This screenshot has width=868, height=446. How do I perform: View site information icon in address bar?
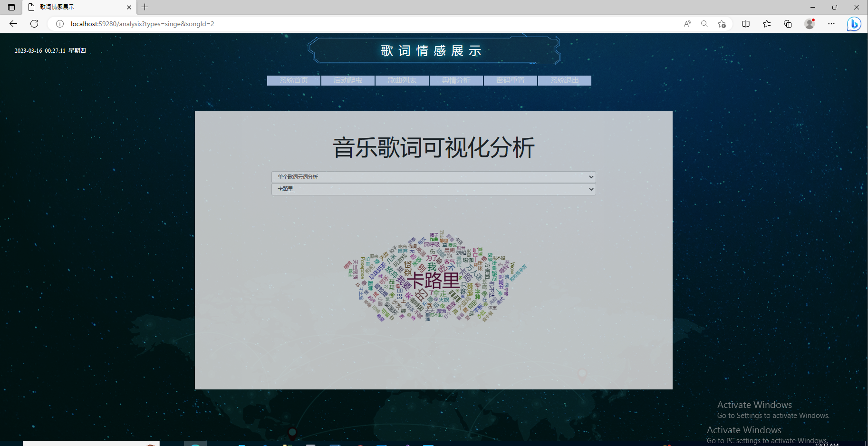[60, 24]
